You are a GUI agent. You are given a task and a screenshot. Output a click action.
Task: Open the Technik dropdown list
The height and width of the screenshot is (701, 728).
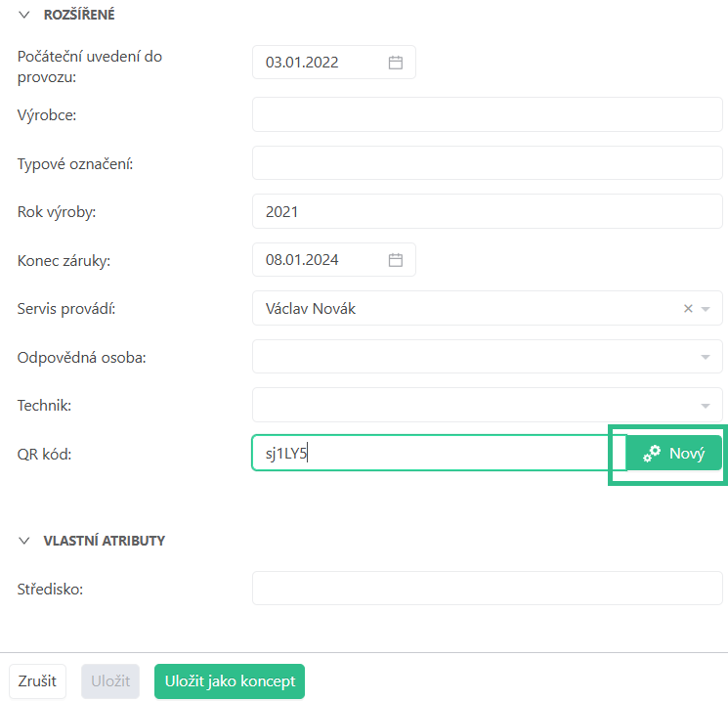coord(706,405)
